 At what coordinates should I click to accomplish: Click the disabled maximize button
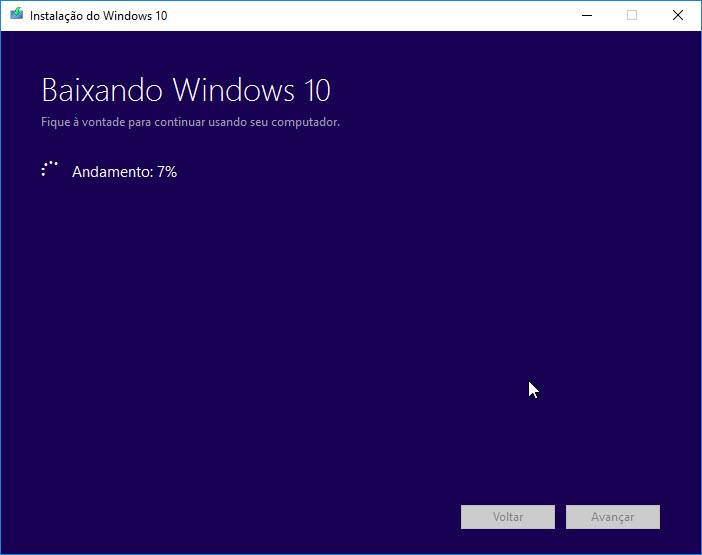632,15
